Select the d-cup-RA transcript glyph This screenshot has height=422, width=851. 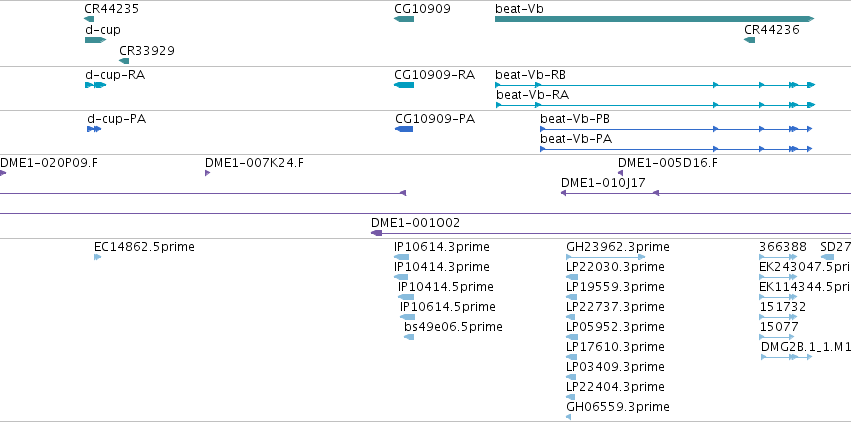tap(96, 85)
